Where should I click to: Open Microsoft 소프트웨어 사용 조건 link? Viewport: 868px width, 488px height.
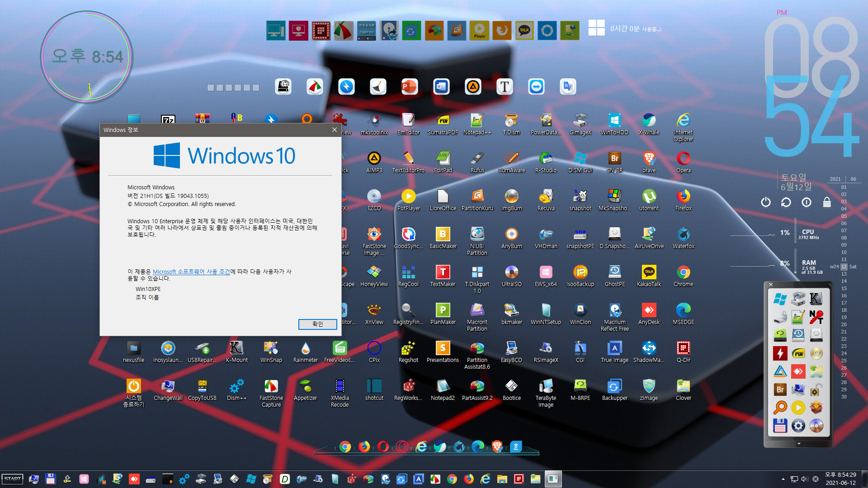tap(191, 272)
